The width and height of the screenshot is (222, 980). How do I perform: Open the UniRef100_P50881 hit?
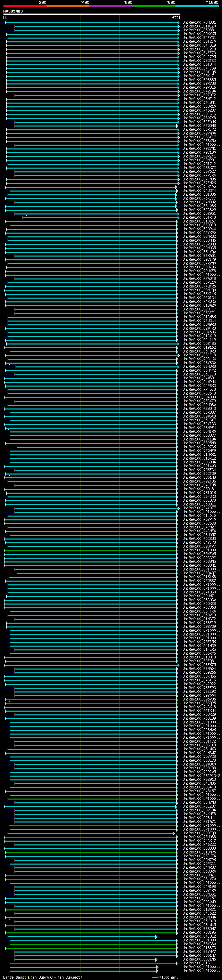pyautogui.click(x=199, y=30)
